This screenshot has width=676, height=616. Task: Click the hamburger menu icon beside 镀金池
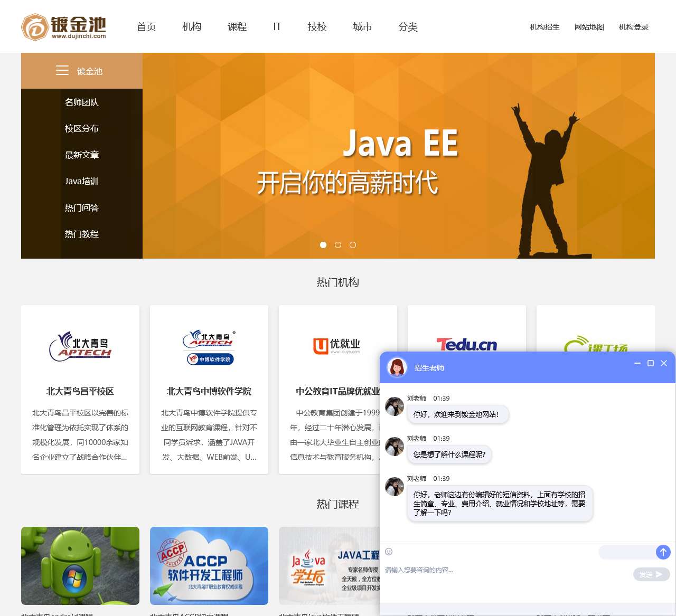click(x=62, y=71)
